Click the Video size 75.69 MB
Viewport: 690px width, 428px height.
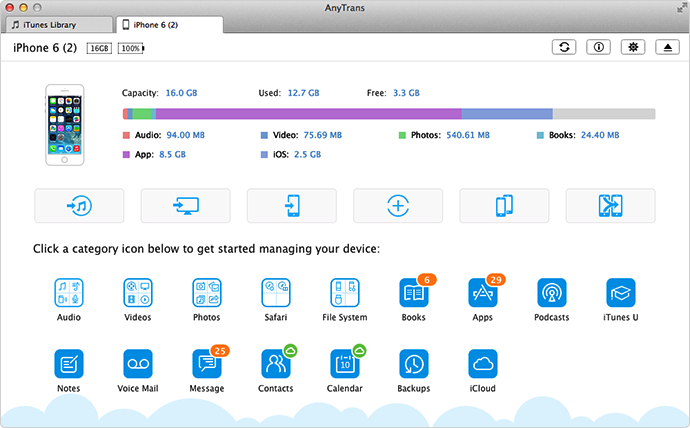click(323, 135)
